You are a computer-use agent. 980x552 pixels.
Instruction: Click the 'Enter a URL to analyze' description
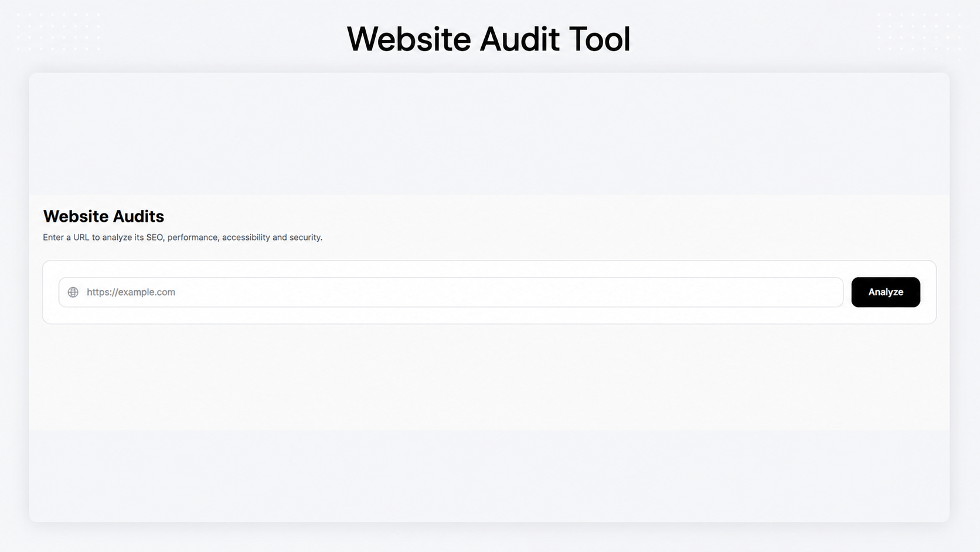(183, 238)
